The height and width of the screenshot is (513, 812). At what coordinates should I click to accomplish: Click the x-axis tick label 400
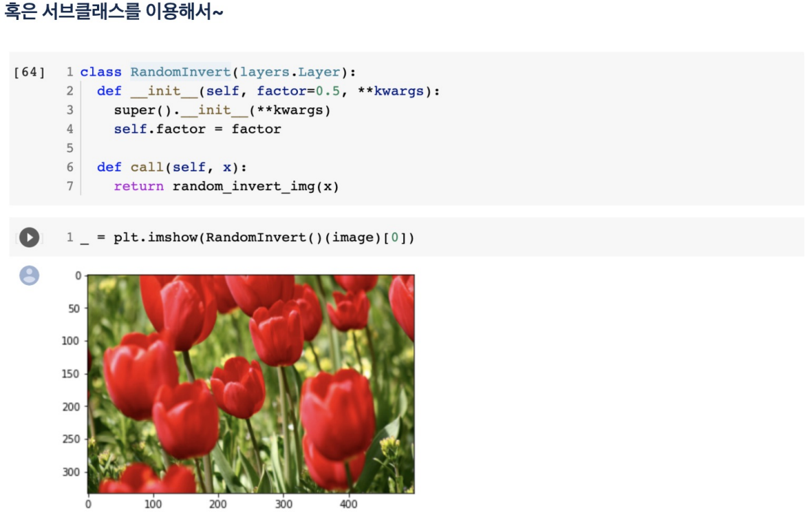(x=348, y=503)
